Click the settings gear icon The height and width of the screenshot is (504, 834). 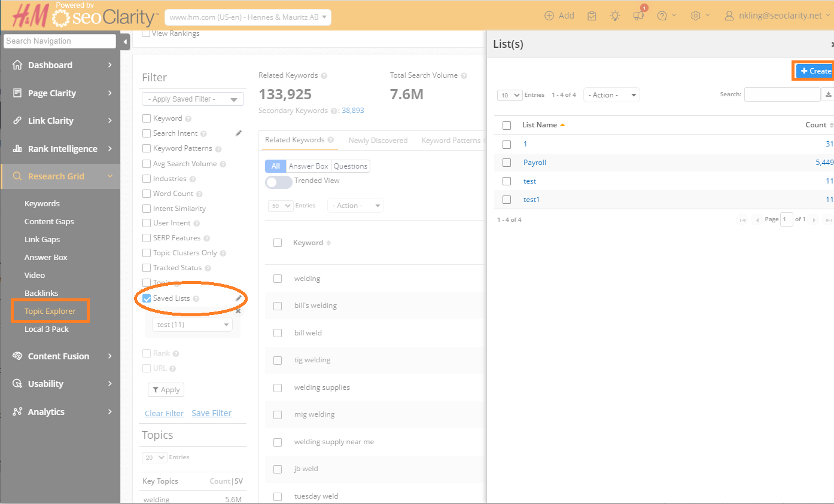pyautogui.click(x=695, y=16)
